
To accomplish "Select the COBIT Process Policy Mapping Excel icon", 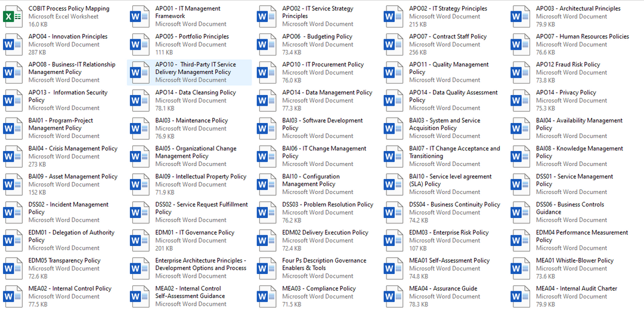I will pos(13,16).
